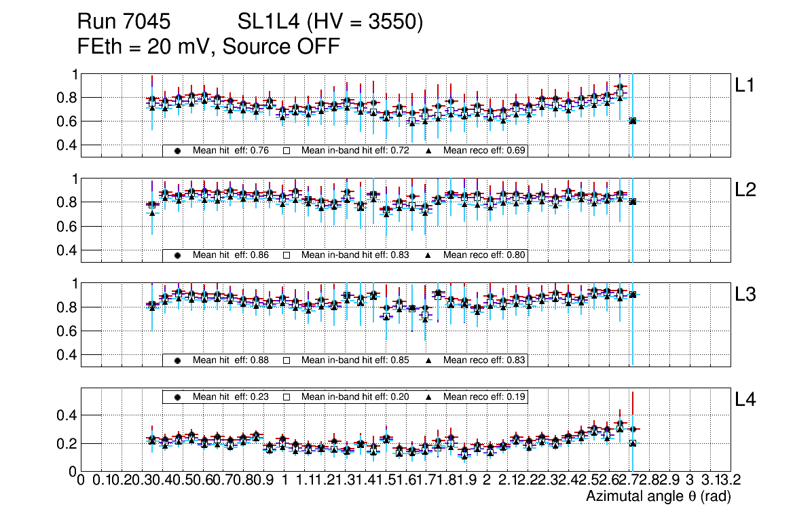Select the L3 panel label
812x524 pixels.
coord(746,295)
